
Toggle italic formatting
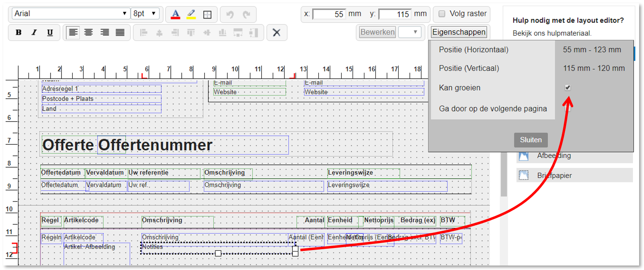(x=34, y=33)
